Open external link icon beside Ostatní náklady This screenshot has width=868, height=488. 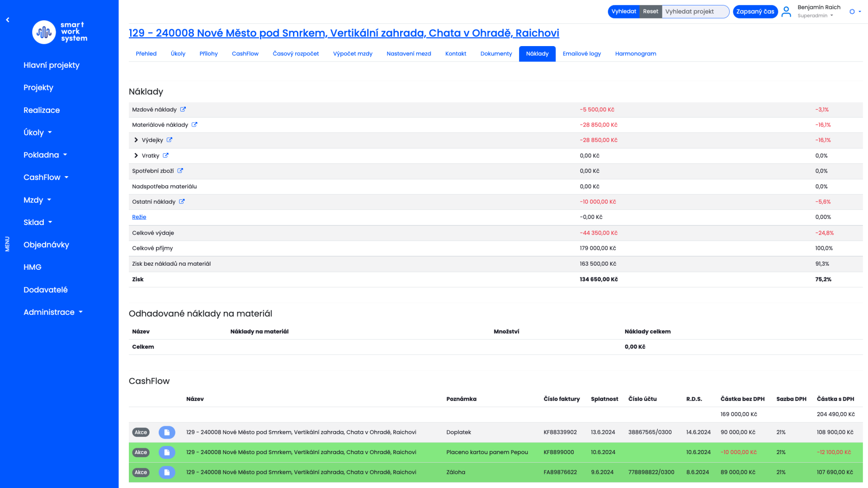tap(182, 202)
